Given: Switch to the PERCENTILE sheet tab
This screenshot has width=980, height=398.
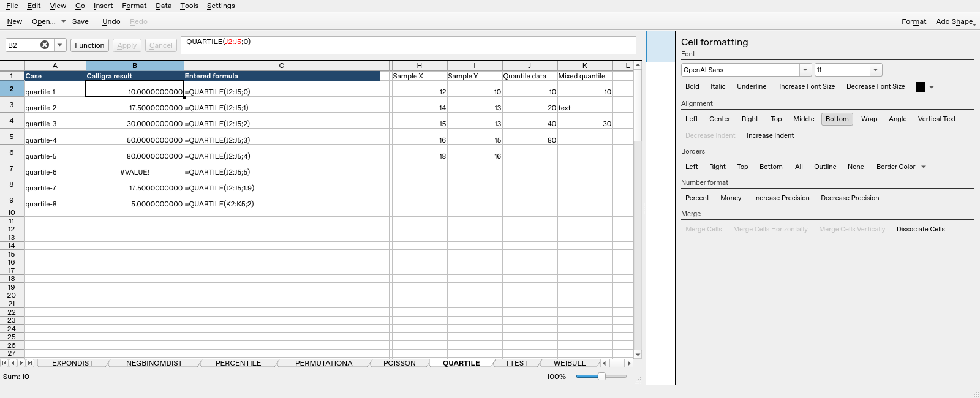Looking at the screenshot, I should [238, 363].
